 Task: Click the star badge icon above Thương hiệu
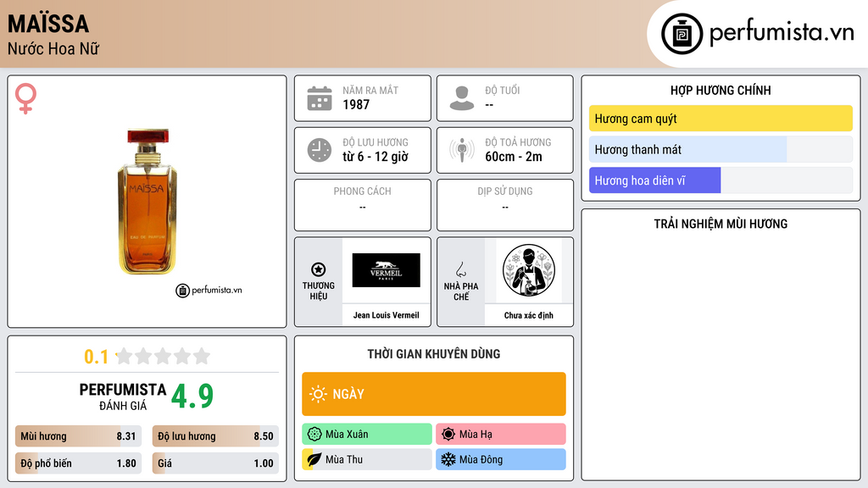click(x=319, y=269)
